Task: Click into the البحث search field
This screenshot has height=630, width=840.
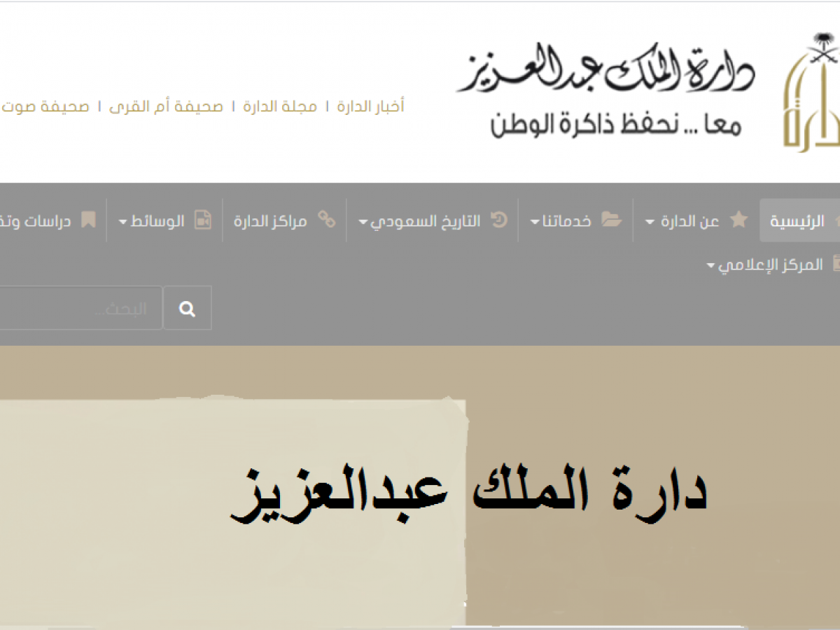Action: pyautogui.click(x=80, y=308)
